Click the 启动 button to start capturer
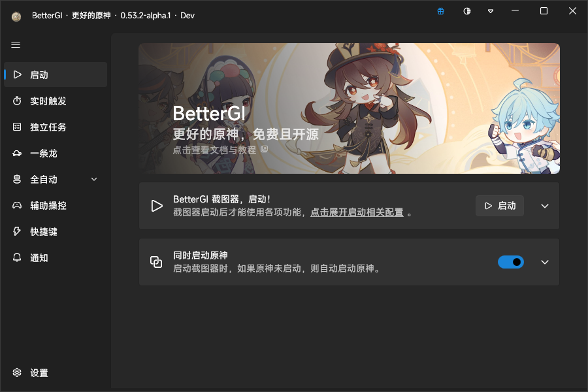The height and width of the screenshot is (392, 588). [x=500, y=206]
